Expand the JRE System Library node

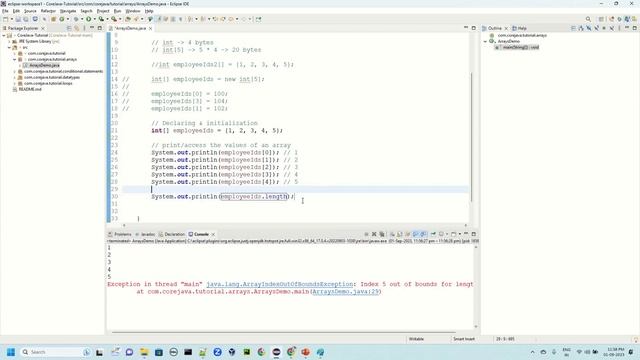pyautogui.click(x=9, y=41)
